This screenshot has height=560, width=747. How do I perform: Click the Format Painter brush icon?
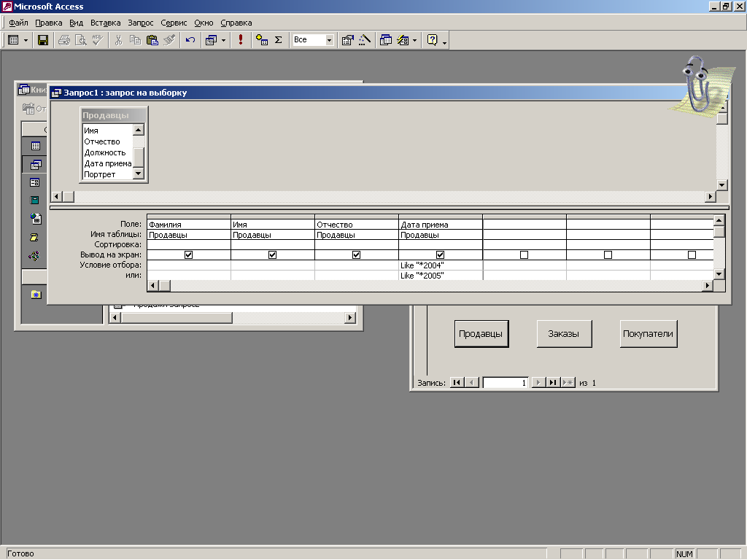169,40
